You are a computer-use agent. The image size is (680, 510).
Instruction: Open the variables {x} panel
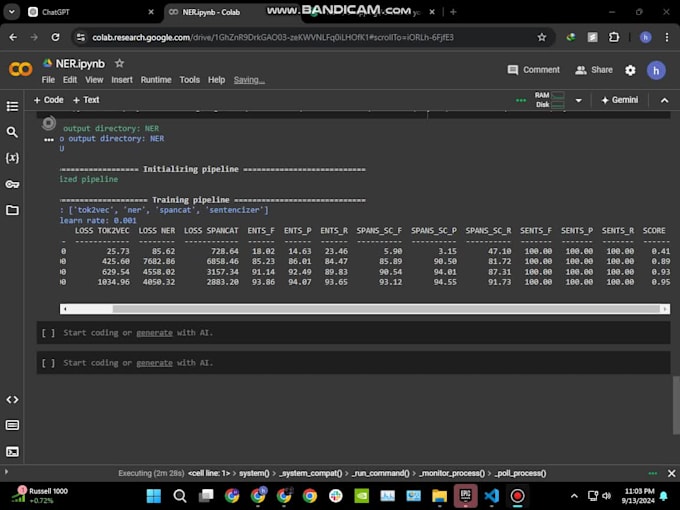pos(12,158)
